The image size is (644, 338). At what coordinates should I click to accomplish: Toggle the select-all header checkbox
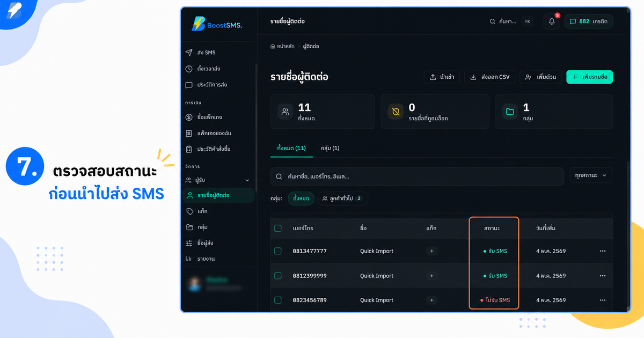tap(278, 228)
